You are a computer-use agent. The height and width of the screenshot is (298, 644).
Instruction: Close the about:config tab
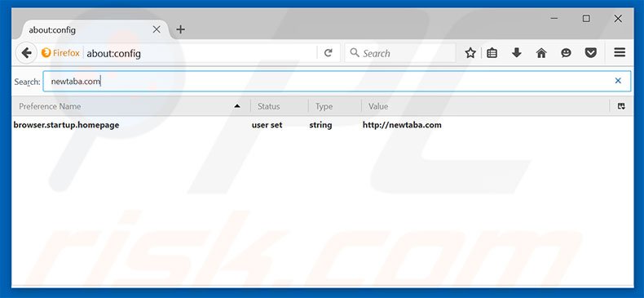pos(157,29)
